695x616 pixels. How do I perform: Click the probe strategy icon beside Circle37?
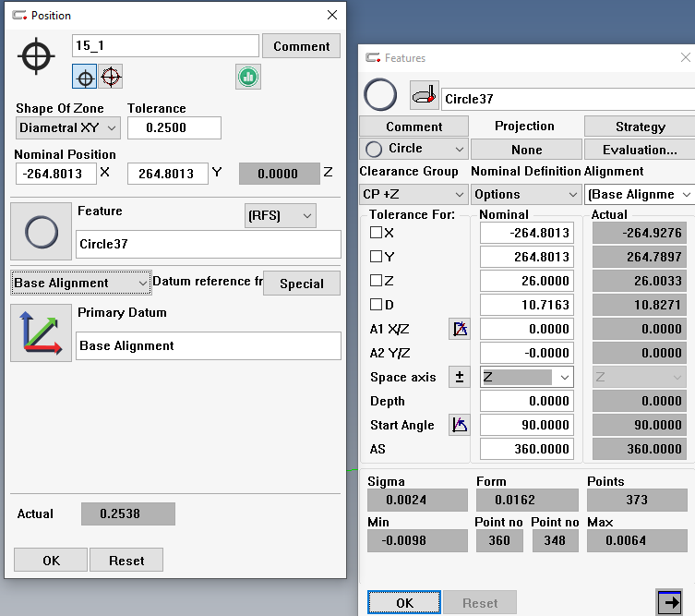[424, 95]
